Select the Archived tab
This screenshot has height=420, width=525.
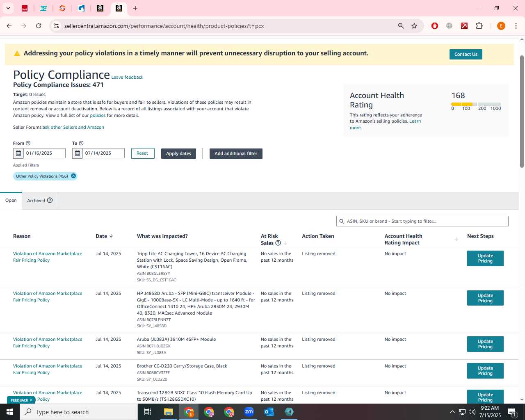tap(36, 201)
